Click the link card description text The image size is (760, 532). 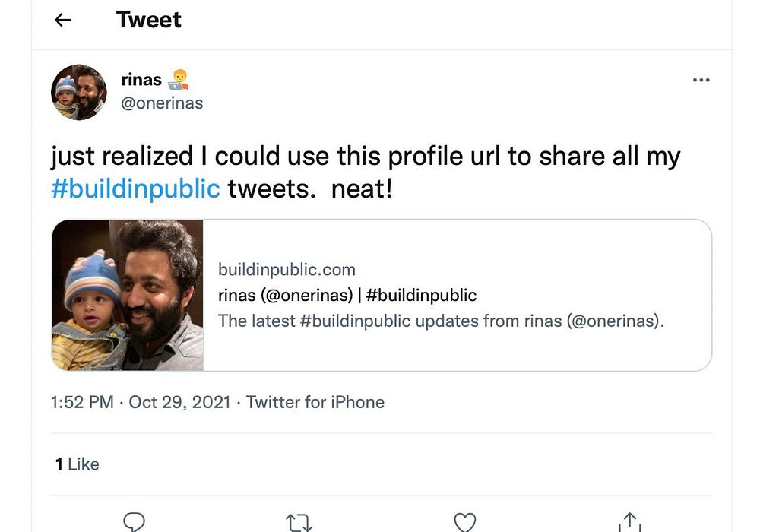point(441,321)
